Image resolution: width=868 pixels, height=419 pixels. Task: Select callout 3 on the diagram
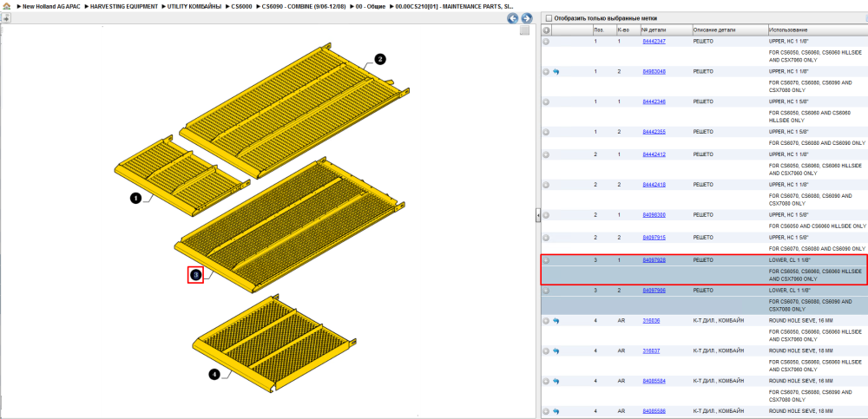196,274
